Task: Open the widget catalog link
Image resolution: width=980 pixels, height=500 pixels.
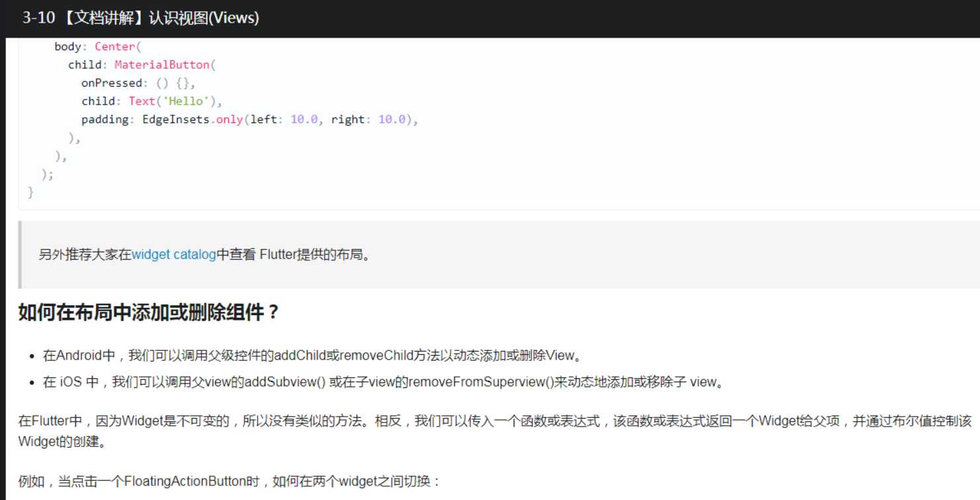Action: coord(174,254)
